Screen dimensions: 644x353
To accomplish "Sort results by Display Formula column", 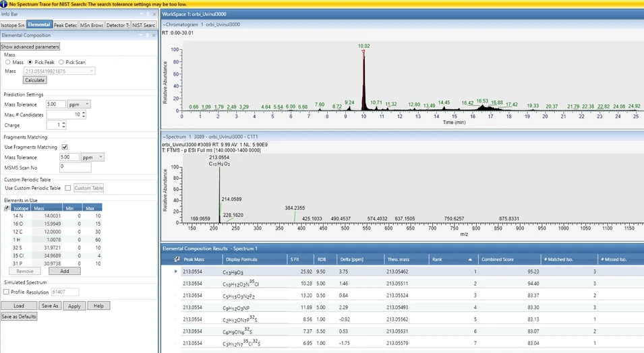I will pos(255,259).
